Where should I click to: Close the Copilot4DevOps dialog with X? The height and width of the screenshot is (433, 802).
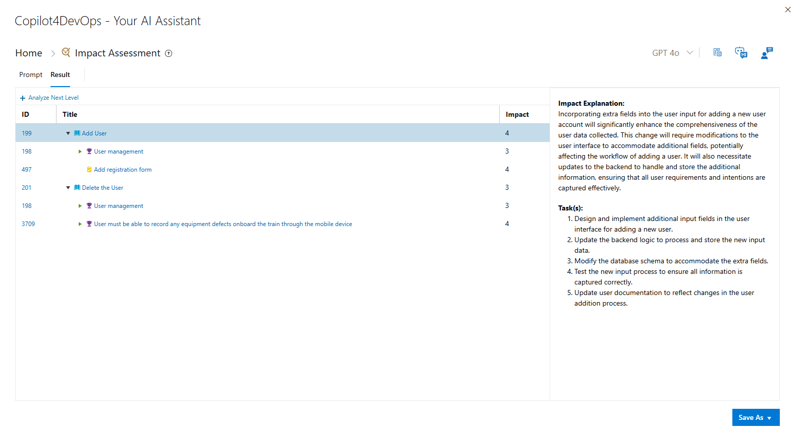(788, 9)
